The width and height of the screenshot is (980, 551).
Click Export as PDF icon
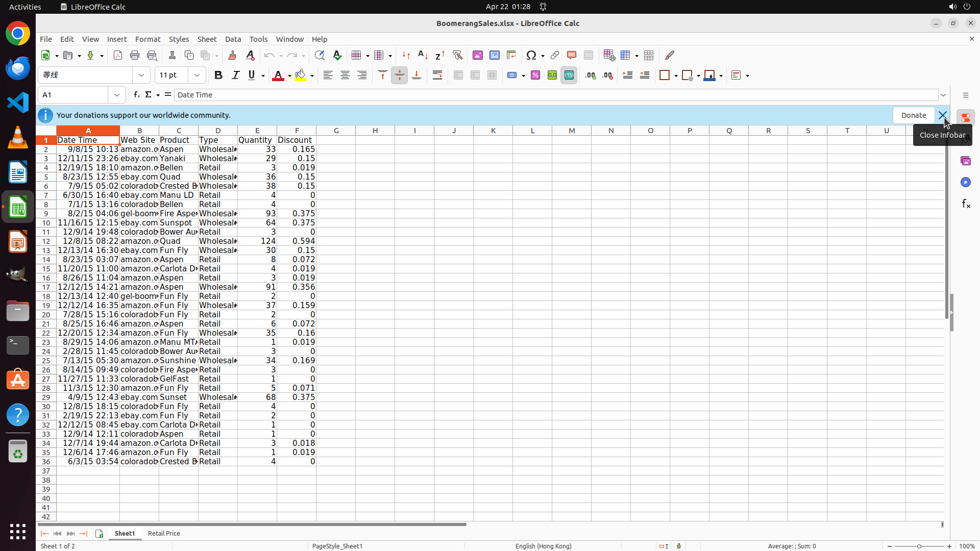pyautogui.click(x=118, y=55)
